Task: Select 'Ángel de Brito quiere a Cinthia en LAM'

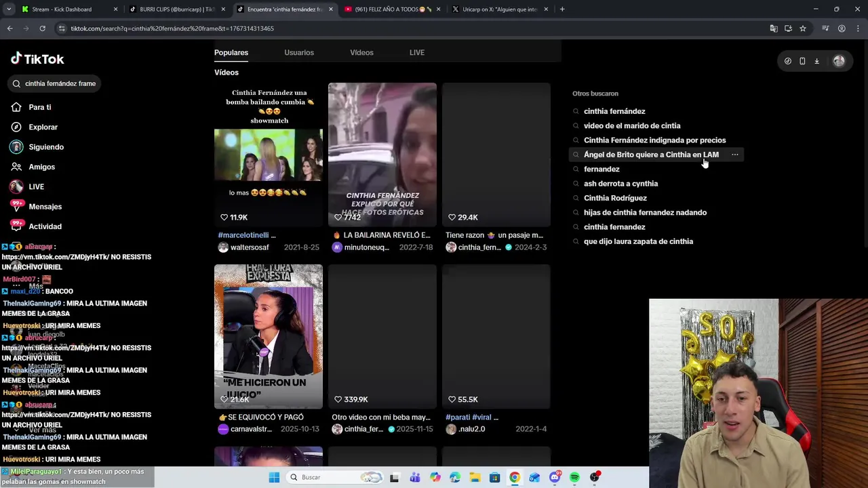Action: pyautogui.click(x=651, y=155)
